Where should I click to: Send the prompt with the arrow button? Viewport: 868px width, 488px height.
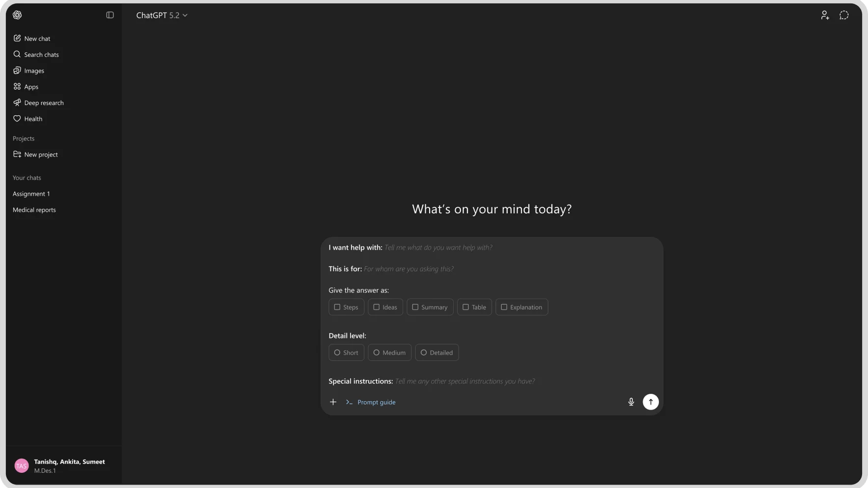651,402
